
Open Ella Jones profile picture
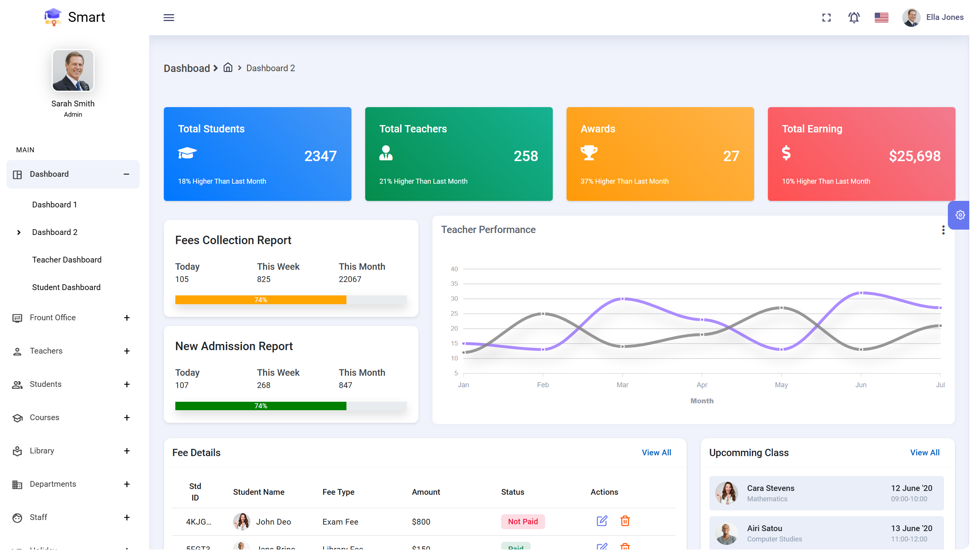911,17
